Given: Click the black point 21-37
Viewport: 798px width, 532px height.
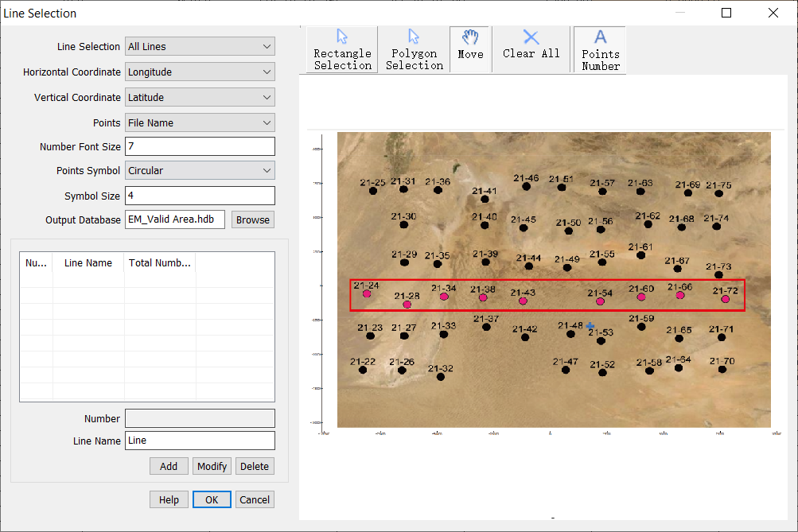Looking at the screenshot, I should pos(487,327).
